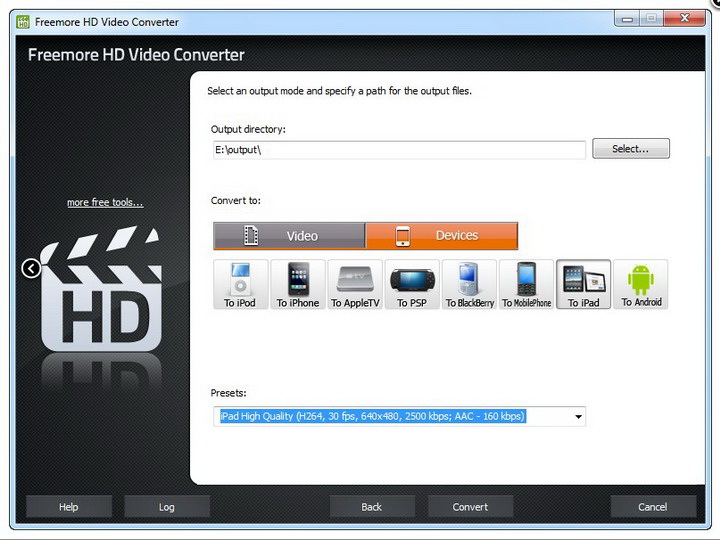Click the iPad High Quality preset field
720x540 pixels.
point(399,416)
